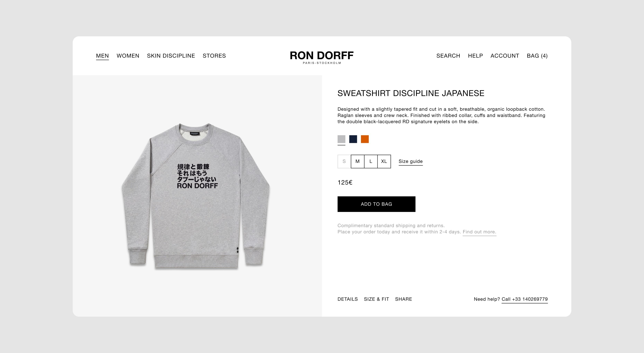The image size is (644, 353).
Task: Go to ACCOUNT
Action: coord(505,56)
